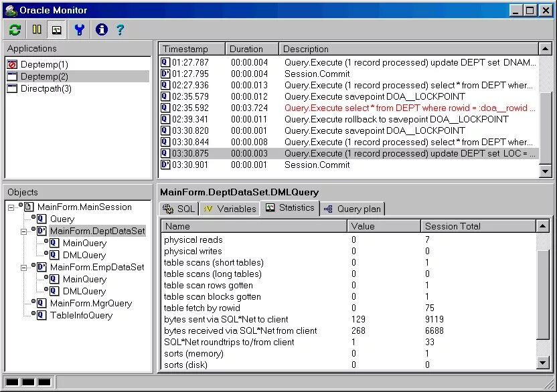Click the Description column header
The width and height of the screenshot is (557, 392).
(408, 49)
